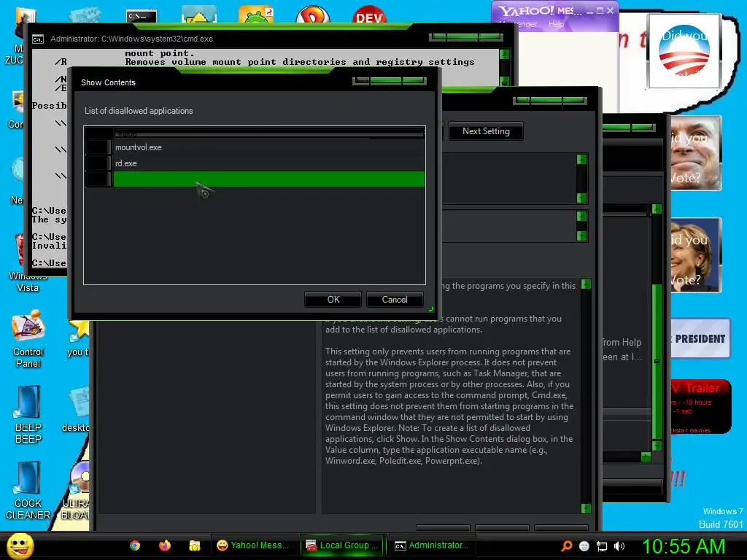Switch to Local Group Policy taskbar button
747x560 pixels.
click(x=342, y=545)
